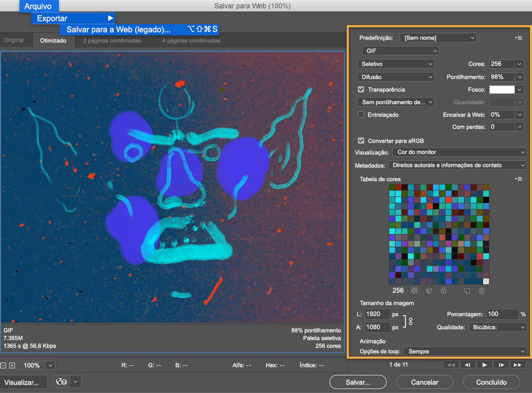Toggle the Converter para sRGB checkbox

361,141
